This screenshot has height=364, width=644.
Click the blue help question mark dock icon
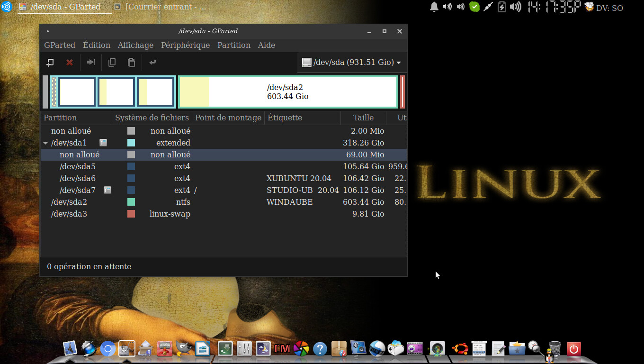coord(320,349)
